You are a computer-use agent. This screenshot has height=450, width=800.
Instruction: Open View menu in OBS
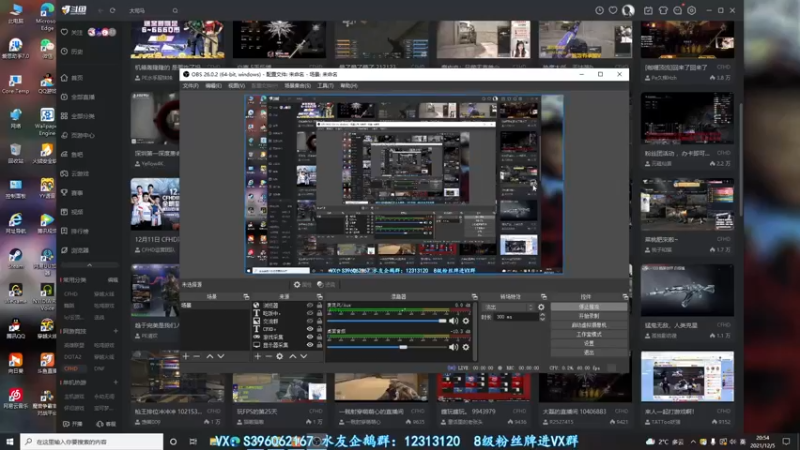236,86
